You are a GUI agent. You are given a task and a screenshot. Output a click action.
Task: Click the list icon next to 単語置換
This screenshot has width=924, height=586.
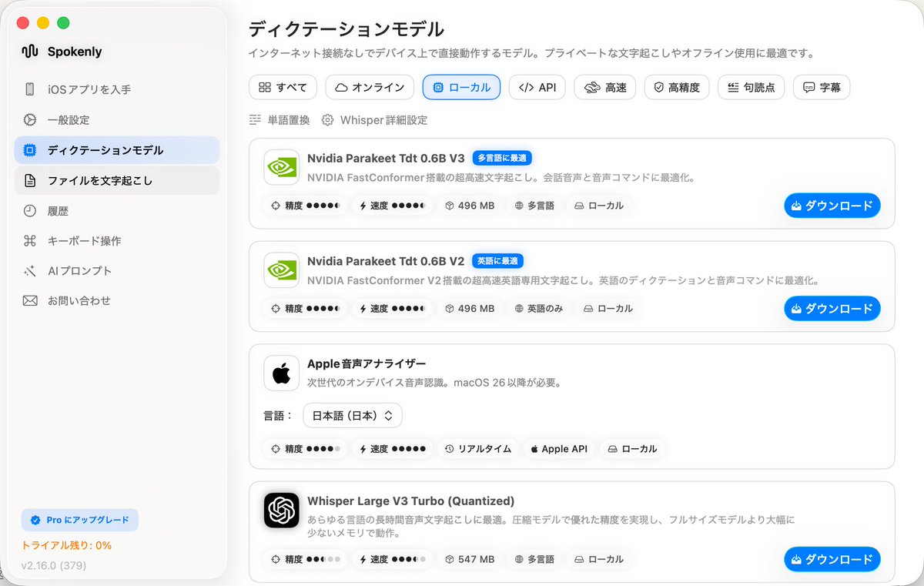pyautogui.click(x=255, y=120)
